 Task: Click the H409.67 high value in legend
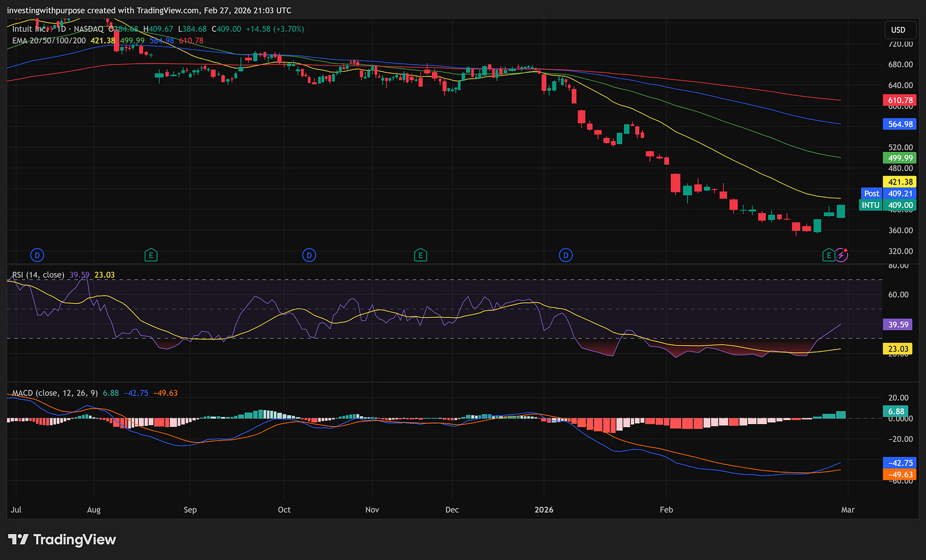click(158, 29)
